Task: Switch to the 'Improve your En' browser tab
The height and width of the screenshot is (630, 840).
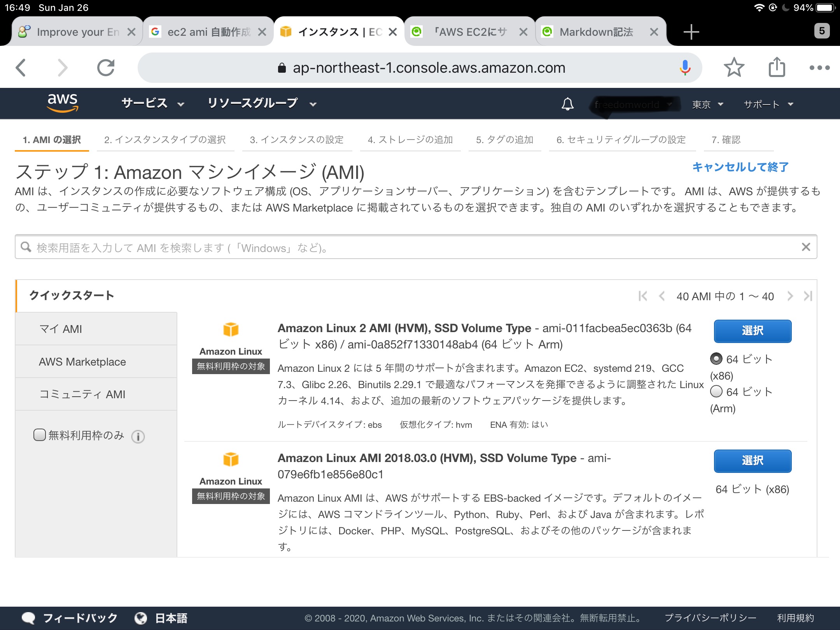Action: click(x=77, y=32)
